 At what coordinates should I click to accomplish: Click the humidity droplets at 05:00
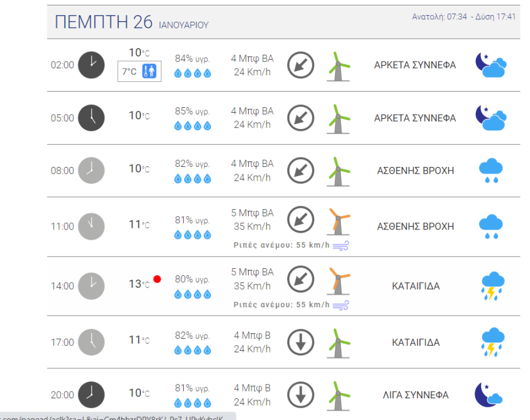pos(192,126)
